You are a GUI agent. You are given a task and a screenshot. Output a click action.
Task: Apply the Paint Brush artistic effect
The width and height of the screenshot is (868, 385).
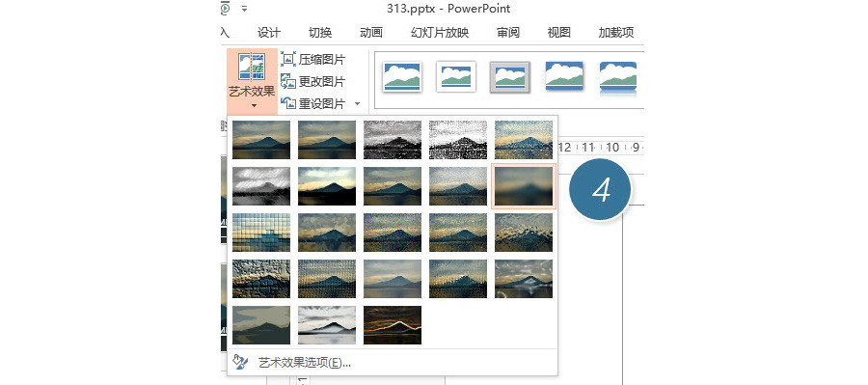(x=393, y=186)
